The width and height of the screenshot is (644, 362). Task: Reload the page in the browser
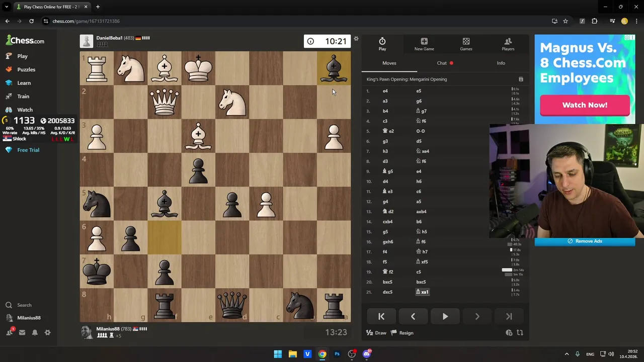click(31, 21)
